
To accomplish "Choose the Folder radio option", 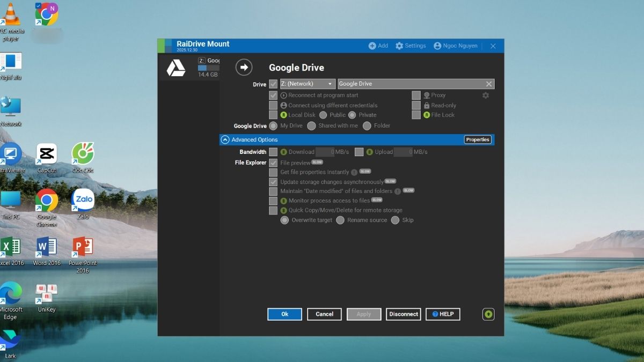I will [x=367, y=125].
